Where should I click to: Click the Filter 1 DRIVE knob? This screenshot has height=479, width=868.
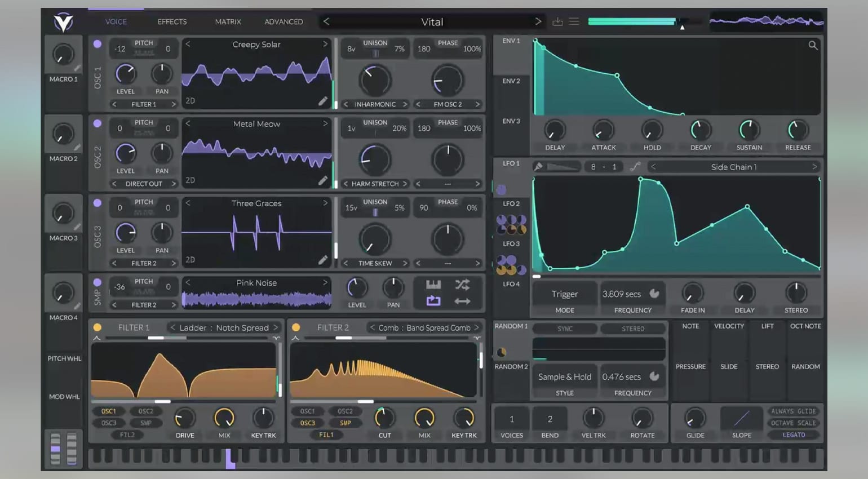[x=184, y=418]
